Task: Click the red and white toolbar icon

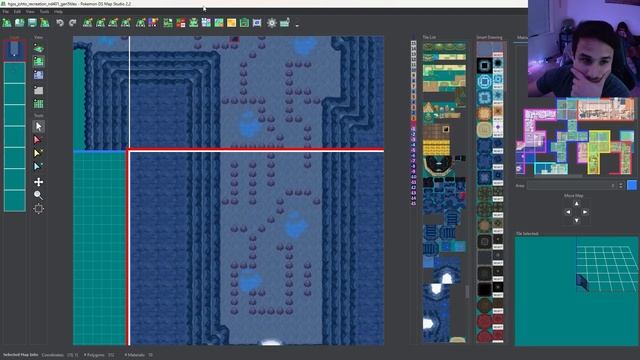Action: (x=181, y=23)
